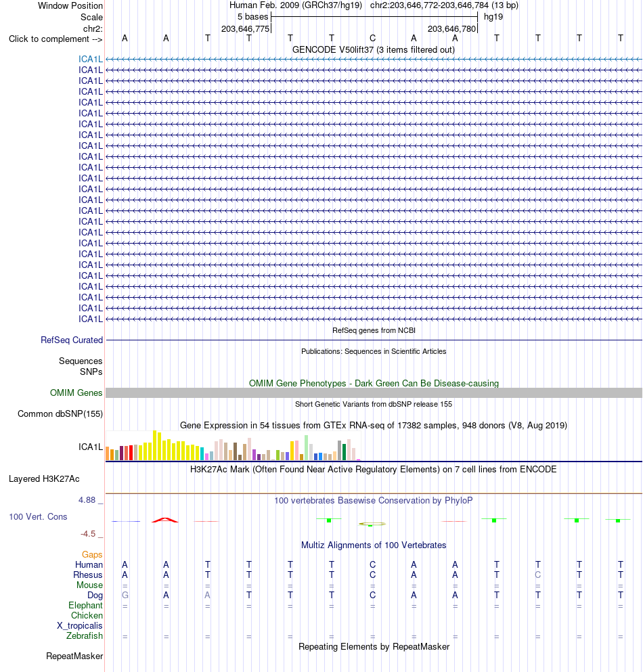
Task: Click the red peak in the PhyloP conservation track
Action: [165, 520]
